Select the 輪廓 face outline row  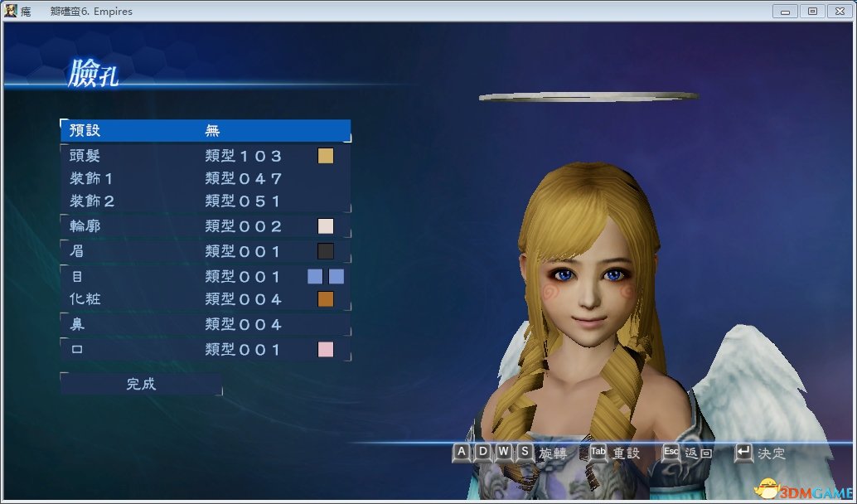pyautogui.click(x=206, y=225)
